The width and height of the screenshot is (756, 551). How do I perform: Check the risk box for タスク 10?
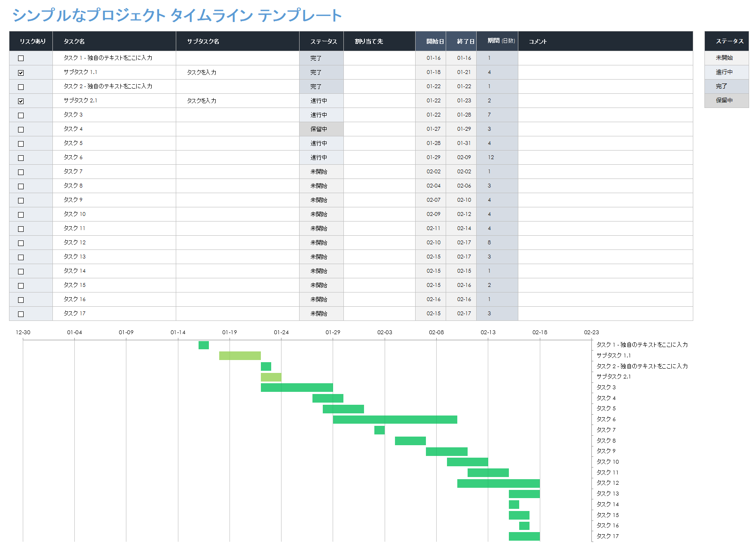(x=21, y=215)
